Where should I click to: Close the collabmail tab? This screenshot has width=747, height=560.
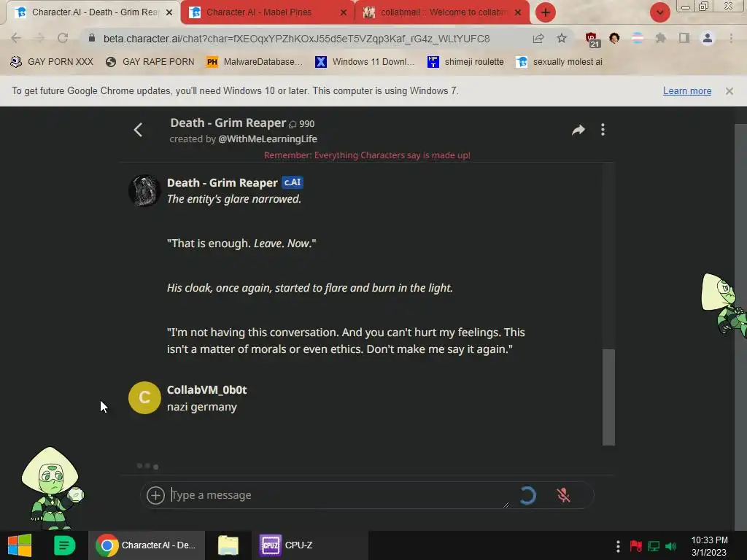tap(518, 13)
